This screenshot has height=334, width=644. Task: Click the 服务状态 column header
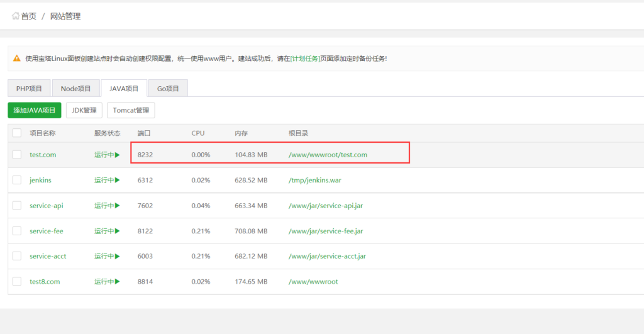click(x=107, y=133)
